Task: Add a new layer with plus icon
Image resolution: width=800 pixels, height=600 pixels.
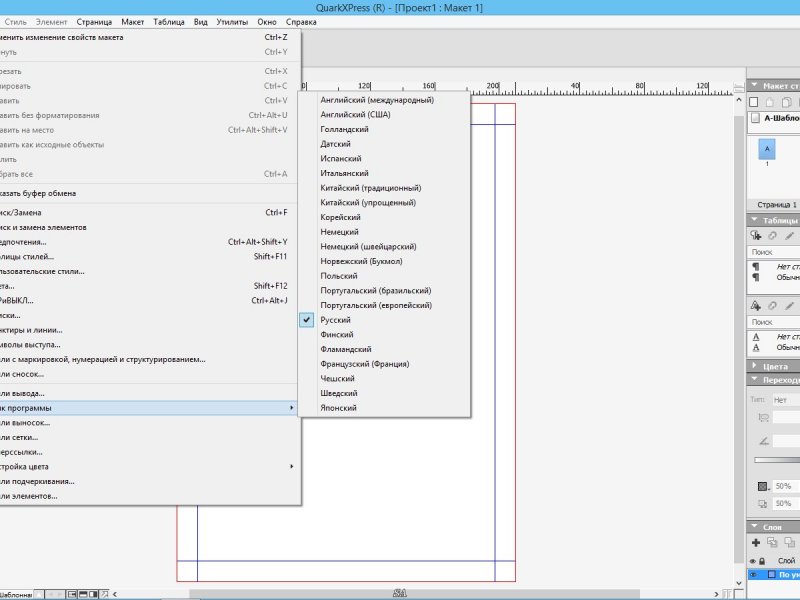Action: [756, 542]
